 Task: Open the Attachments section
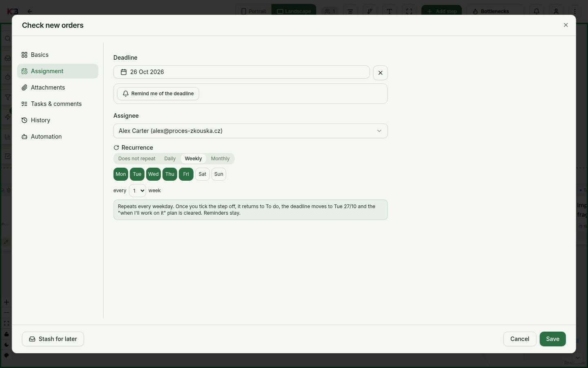[x=58, y=88]
